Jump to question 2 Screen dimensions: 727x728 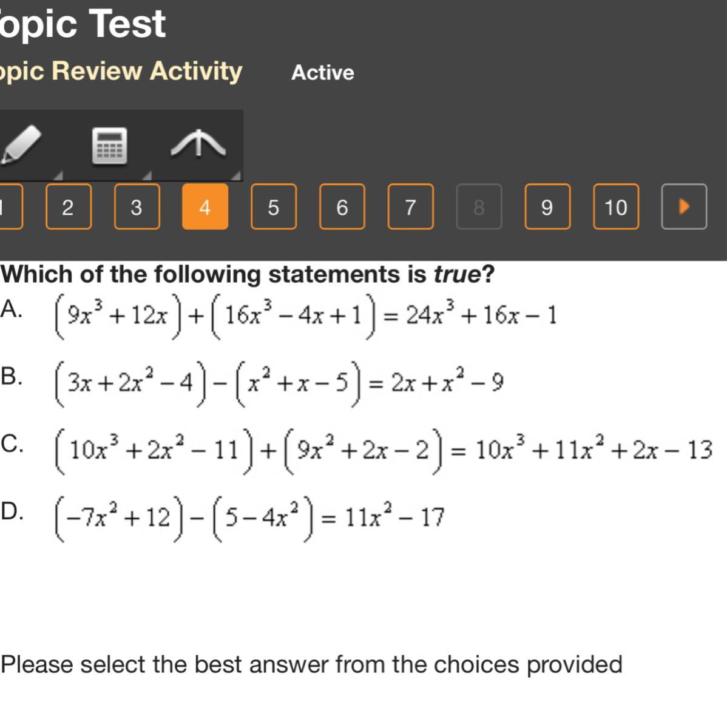point(68,207)
